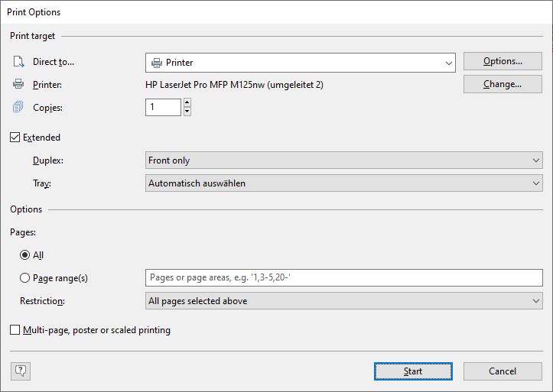Increase copies with the up arrow
Screen dimensions: 553x392
click(x=187, y=102)
